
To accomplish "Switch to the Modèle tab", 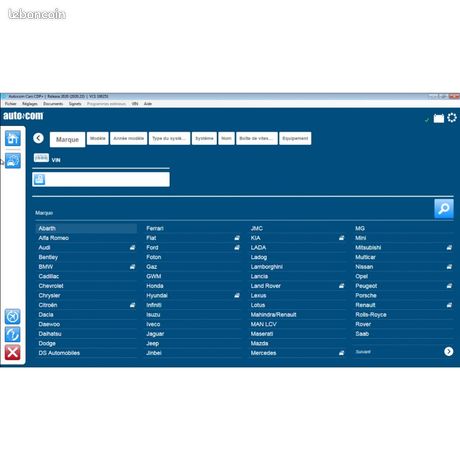I will click(x=98, y=138).
